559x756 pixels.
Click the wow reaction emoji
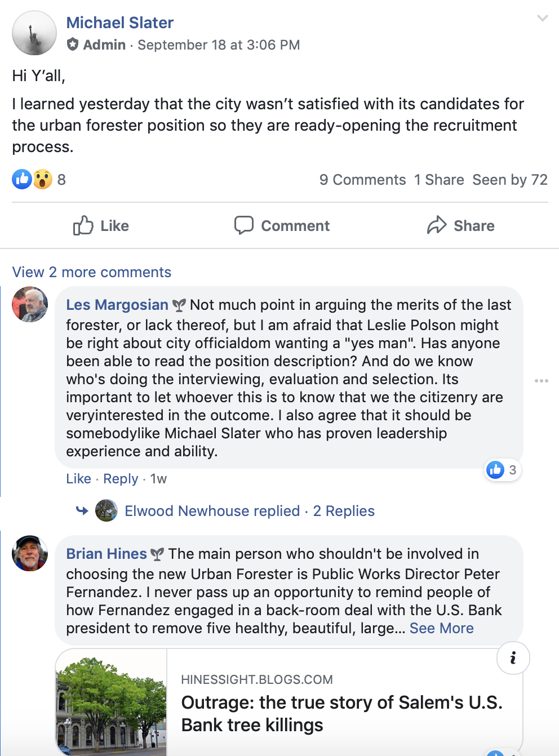42,180
